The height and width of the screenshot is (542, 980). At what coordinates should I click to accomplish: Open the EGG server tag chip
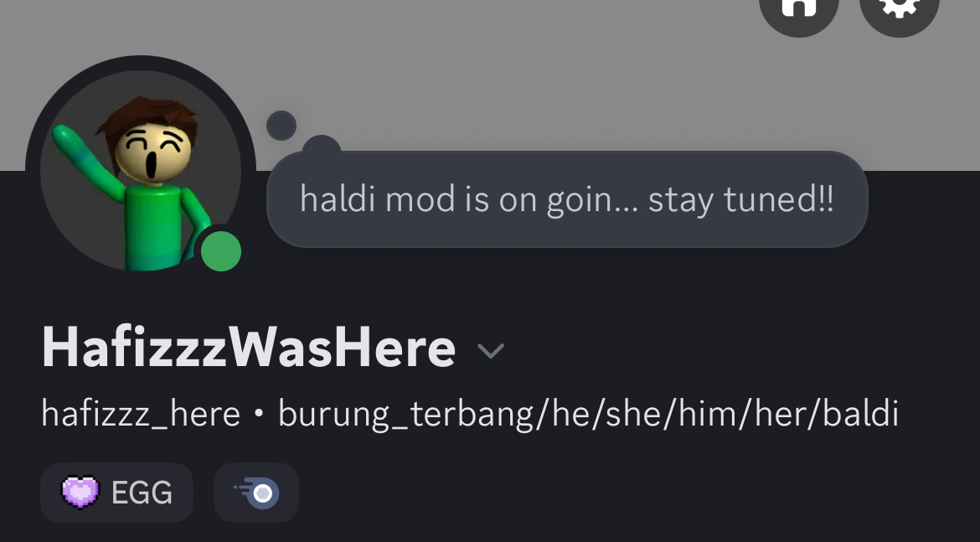click(117, 493)
